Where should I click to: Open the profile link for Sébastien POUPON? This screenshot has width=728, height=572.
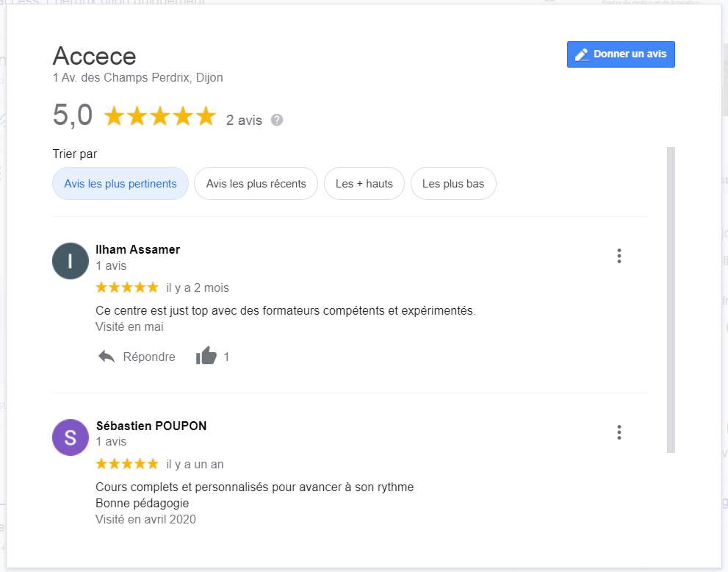coord(151,426)
